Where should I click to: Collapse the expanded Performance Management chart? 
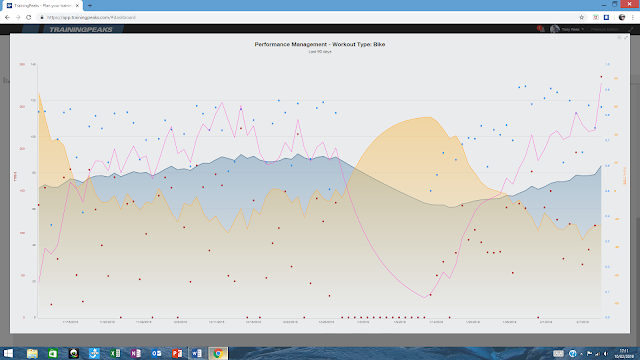(626, 38)
